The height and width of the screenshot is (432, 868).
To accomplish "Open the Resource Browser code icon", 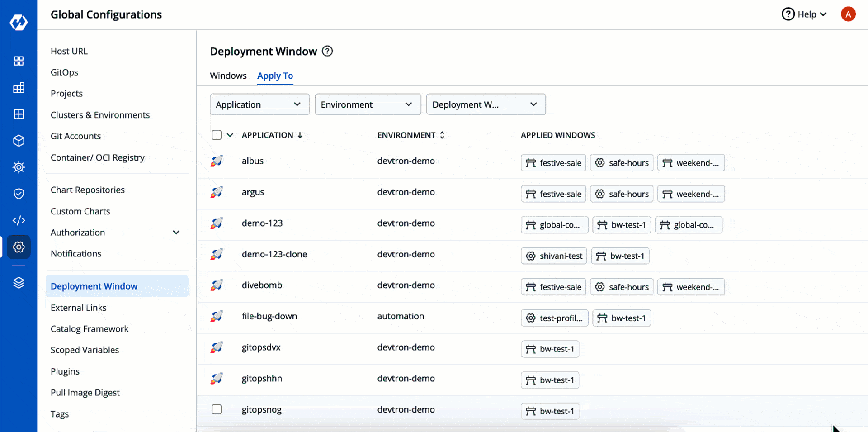I will coord(19,220).
